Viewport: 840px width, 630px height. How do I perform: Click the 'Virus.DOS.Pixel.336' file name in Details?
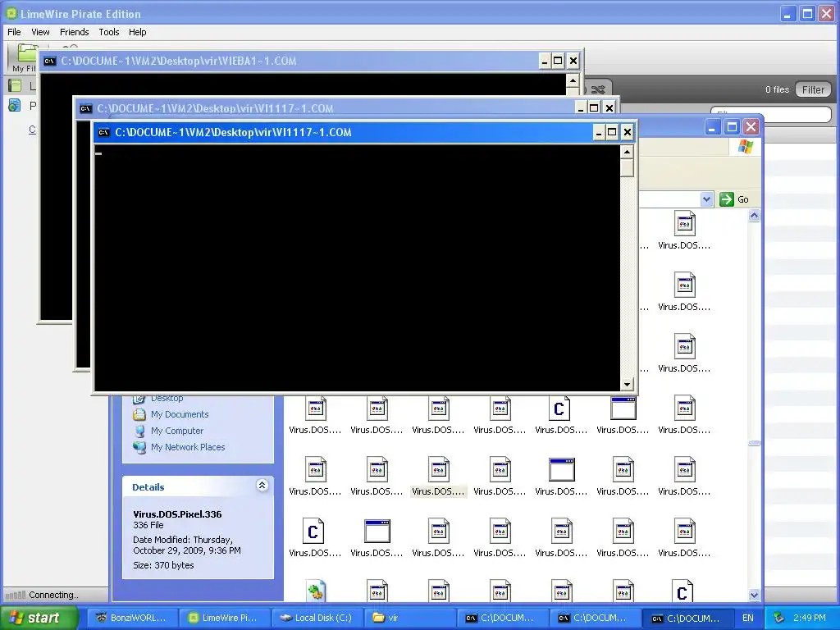[177, 514]
